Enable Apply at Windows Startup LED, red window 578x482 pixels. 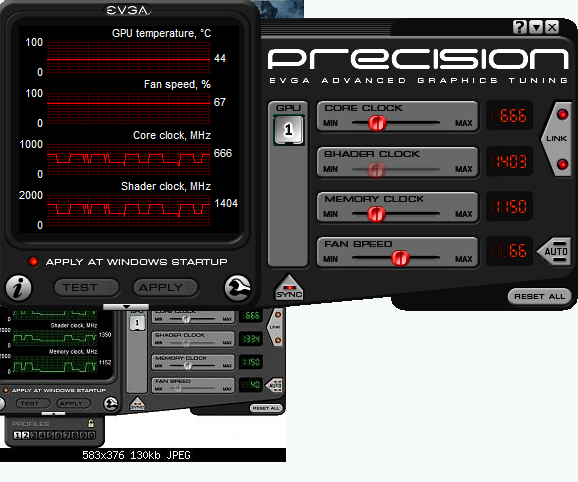33,262
